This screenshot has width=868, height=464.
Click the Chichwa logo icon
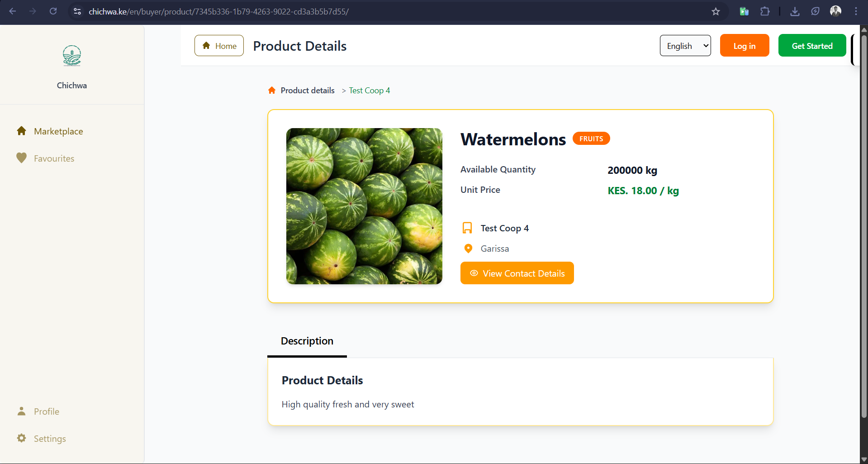pos(72,56)
